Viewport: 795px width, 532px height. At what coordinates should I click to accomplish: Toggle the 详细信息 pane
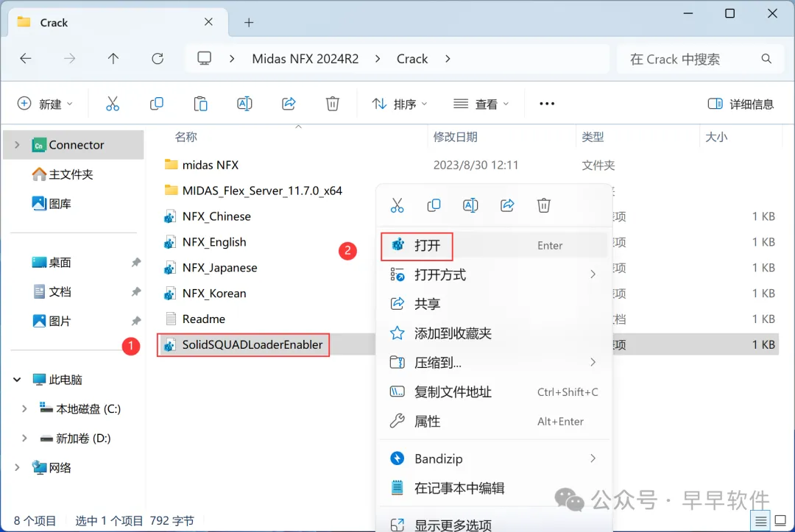coord(741,104)
